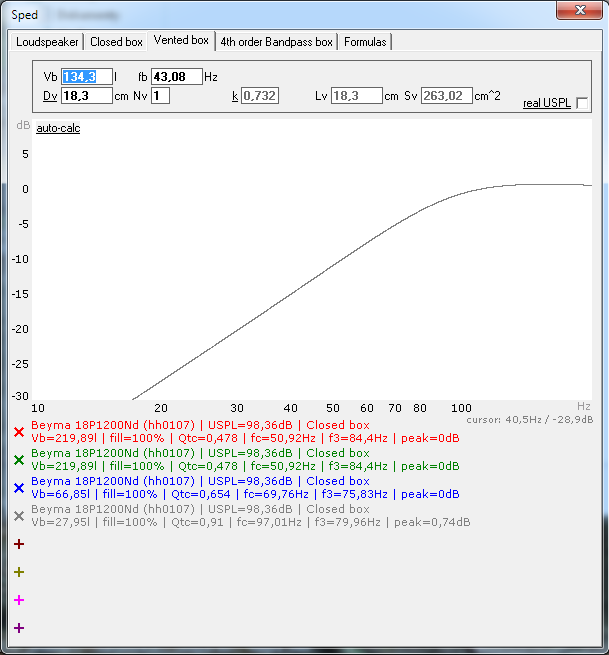
Task: Add a curve with the olive plus
Action: (19, 572)
